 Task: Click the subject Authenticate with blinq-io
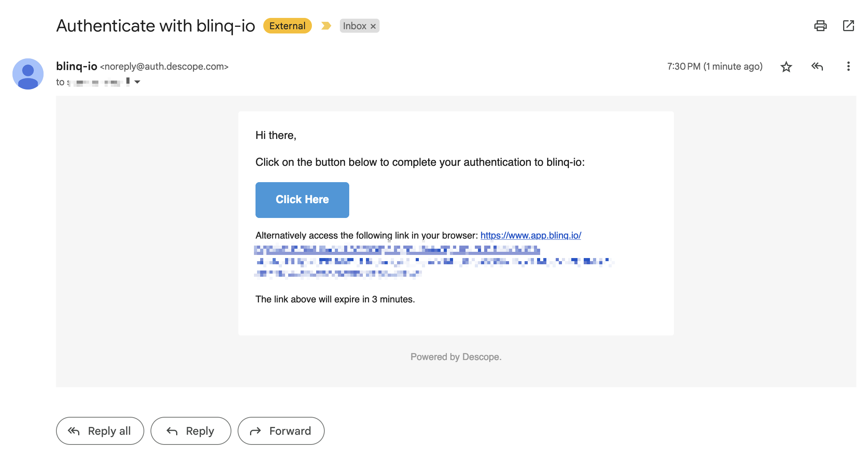(156, 26)
